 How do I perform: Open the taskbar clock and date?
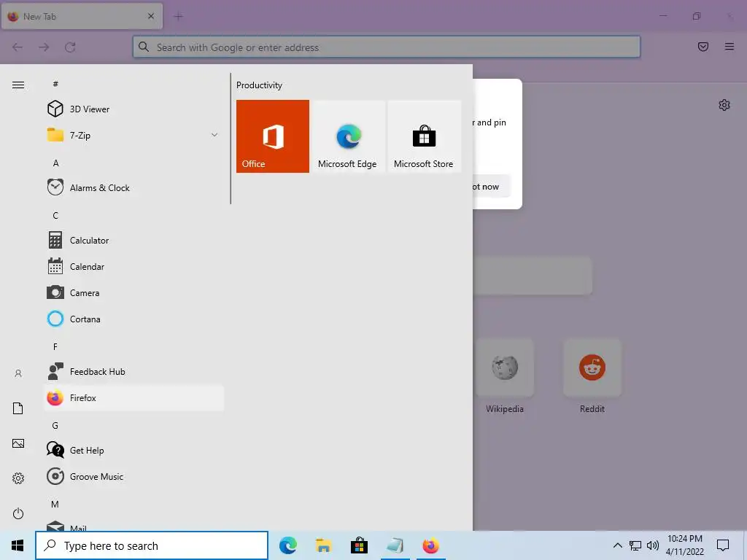[x=684, y=545]
